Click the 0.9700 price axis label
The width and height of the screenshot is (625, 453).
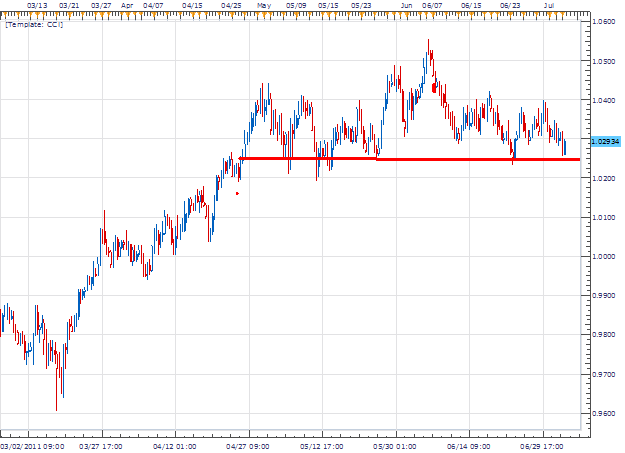coord(604,374)
